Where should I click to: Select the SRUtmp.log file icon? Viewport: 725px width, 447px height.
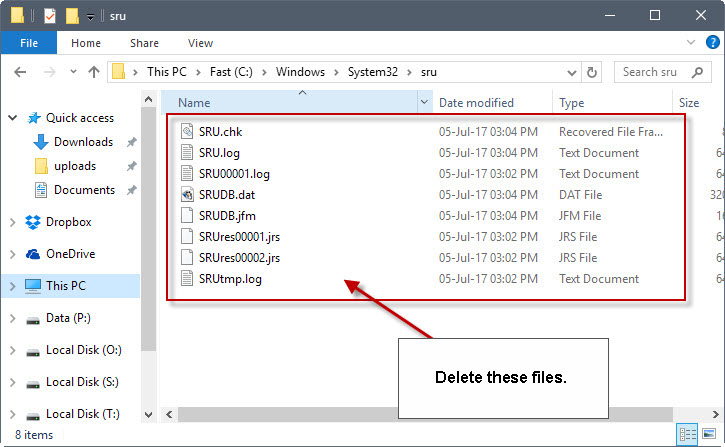tap(187, 279)
